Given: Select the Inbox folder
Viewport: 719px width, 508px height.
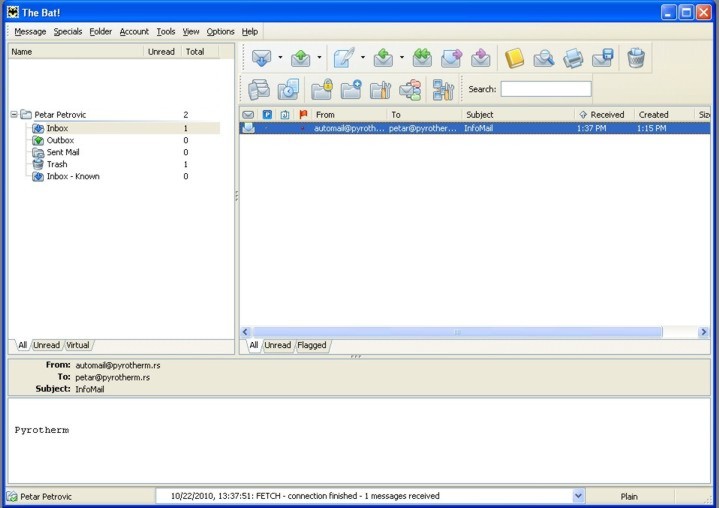Looking at the screenshot, I should click(57, 128).
